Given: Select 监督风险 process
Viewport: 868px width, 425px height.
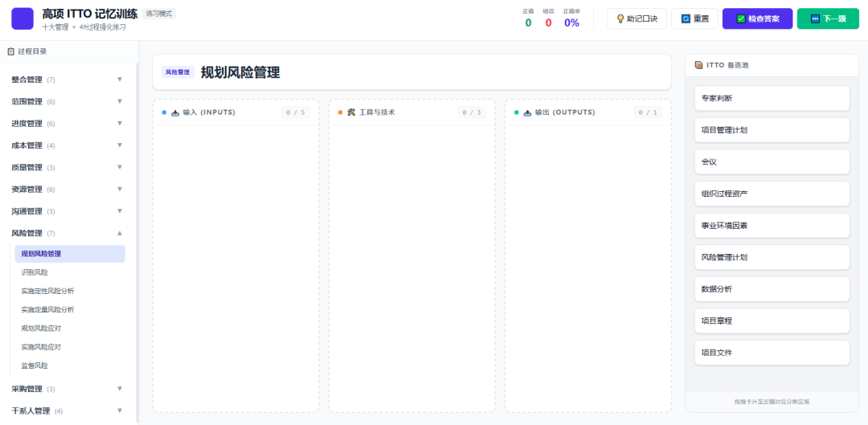Looking at the screenshot, I should (70, 366).
